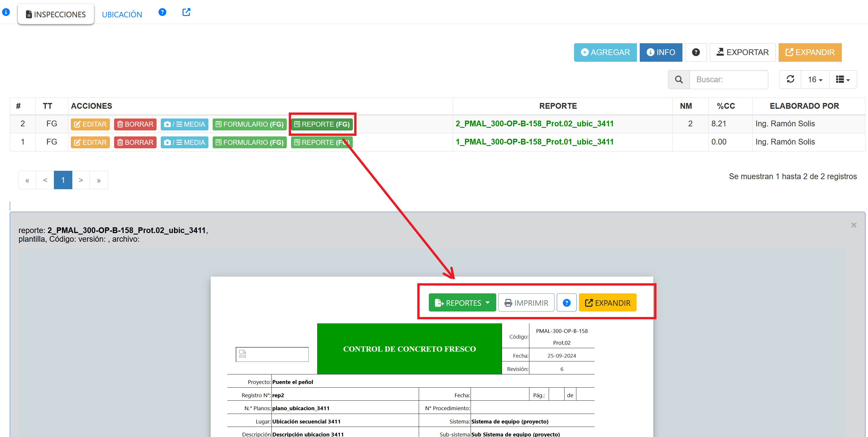Screen dimensions: 868x437
Task: Open the 16 rows-per-page dropdown
Action: 815,80
